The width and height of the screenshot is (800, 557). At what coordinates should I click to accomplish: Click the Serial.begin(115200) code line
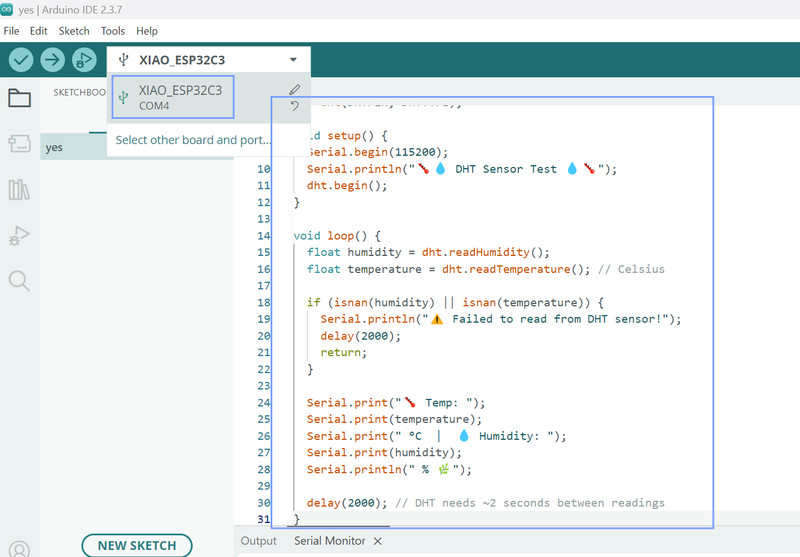click(x=378, y=152)
